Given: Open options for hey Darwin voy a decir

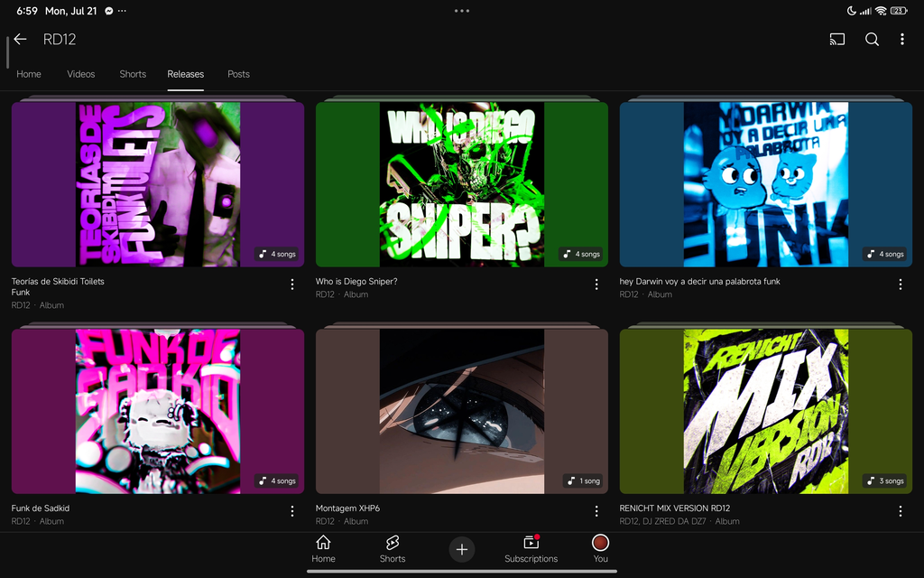Looking at the screenshot, I should [x=901, y=284].
